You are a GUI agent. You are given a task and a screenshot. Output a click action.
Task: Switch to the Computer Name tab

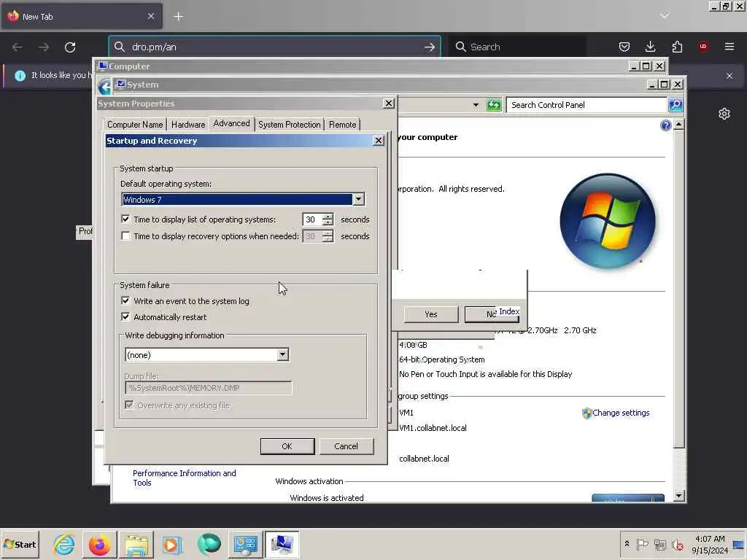(x=135, y=124)
